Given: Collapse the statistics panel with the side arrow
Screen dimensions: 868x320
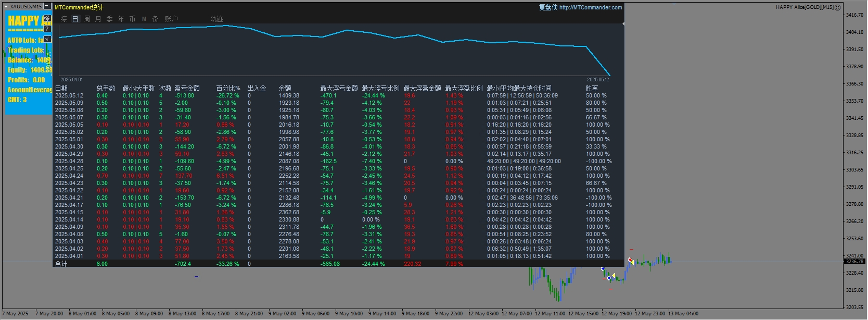Looking at the screenshot, I should pos(623,23).
